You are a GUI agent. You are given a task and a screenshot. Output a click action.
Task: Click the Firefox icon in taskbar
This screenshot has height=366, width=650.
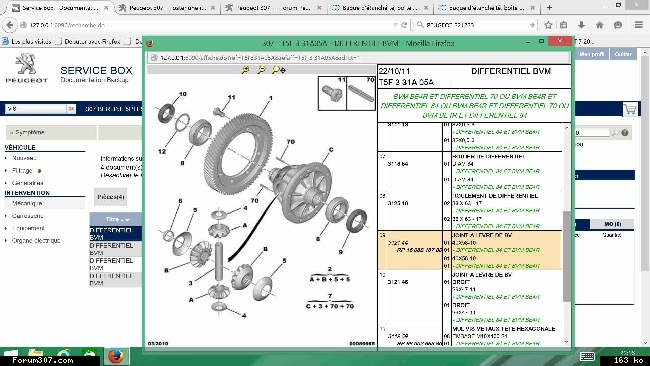point(116,356)
